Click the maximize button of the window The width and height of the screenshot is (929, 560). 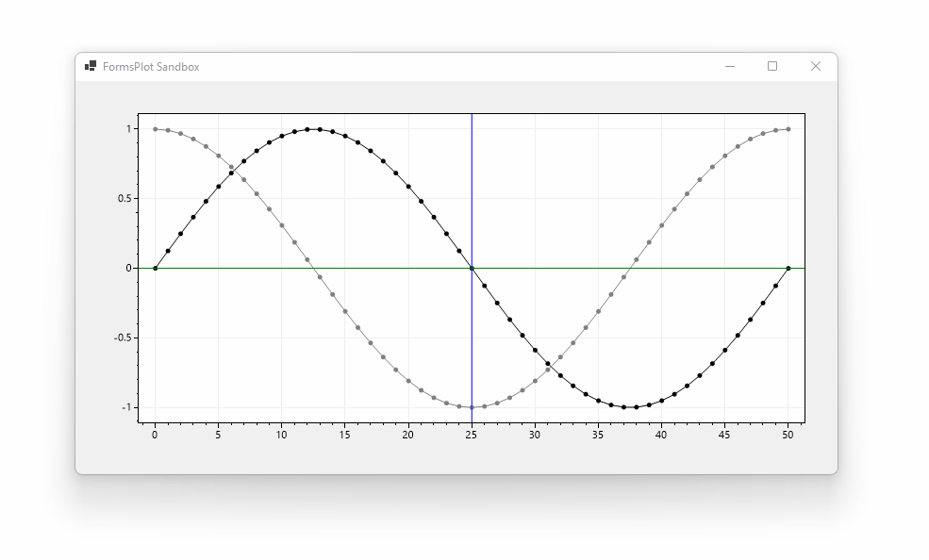click(772, 67)
